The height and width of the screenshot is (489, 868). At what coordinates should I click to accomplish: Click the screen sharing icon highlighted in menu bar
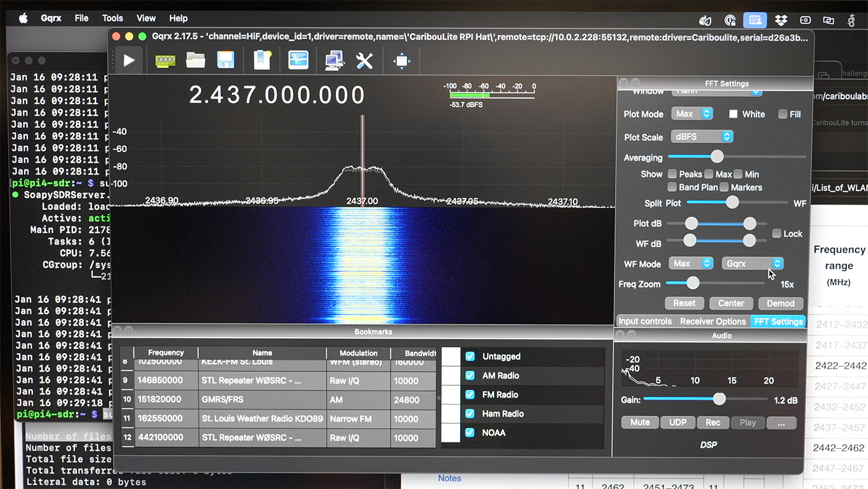click(755, 20)
